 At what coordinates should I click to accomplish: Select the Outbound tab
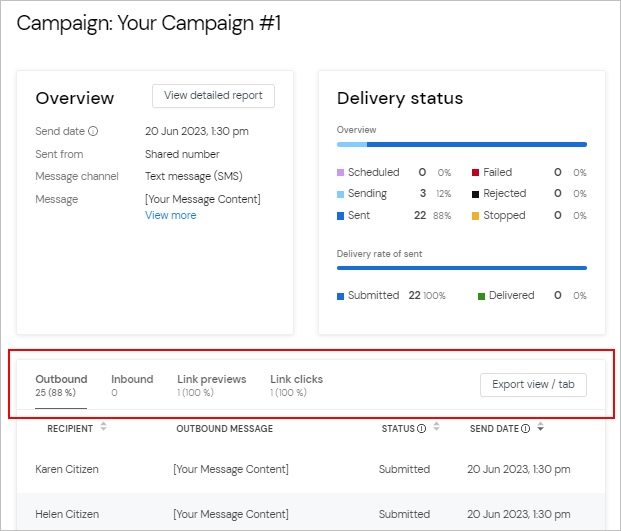pyautogui.click(x=61, y=385)
